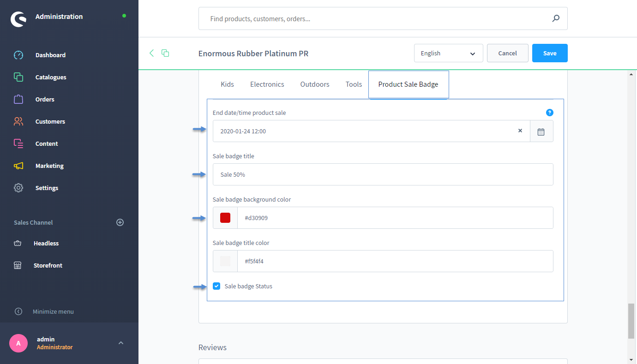The width and height of the screenshot is (637, 364).
Task: Click the scrollbar down arrow
Action: pyautogui.click(x=631, y=359)
